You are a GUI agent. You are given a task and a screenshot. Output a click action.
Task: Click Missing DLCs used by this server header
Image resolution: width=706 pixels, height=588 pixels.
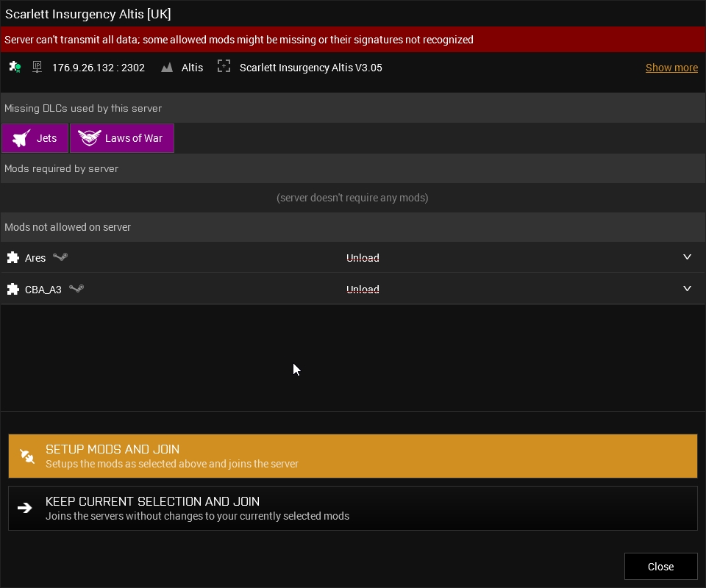[353, 109]
